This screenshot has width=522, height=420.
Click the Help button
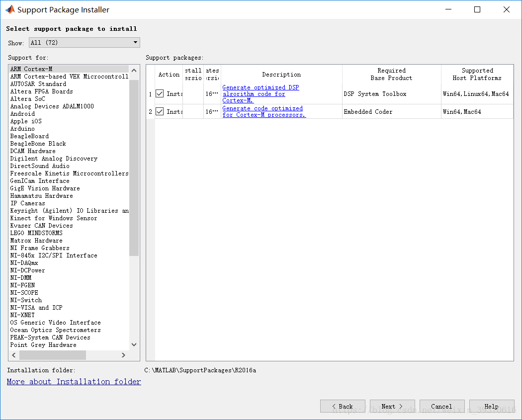tap(492, 407)
